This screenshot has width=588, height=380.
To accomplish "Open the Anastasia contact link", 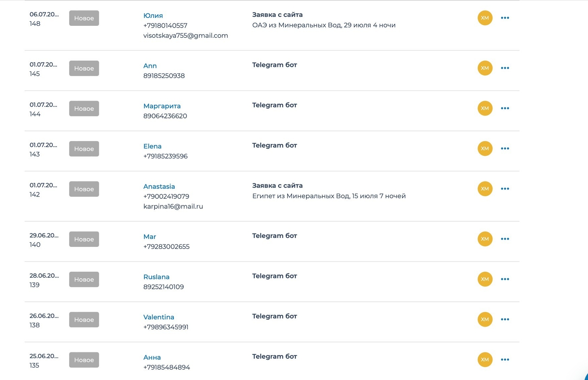I will (x=159, y=186).
